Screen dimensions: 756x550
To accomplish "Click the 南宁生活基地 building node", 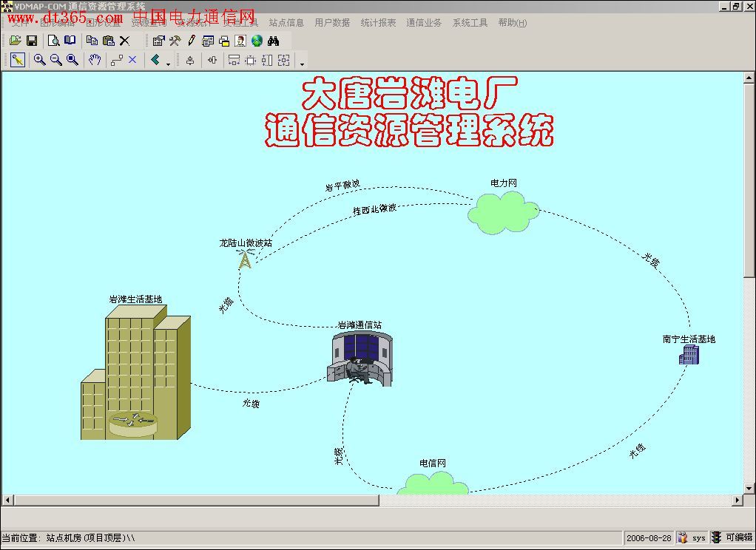I will (689, 356).
